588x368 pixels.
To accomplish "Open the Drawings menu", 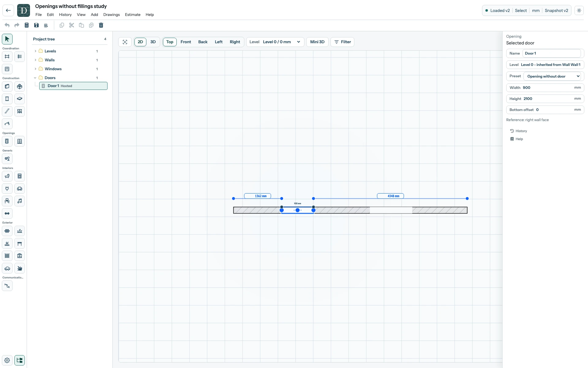I will point(111,15).
